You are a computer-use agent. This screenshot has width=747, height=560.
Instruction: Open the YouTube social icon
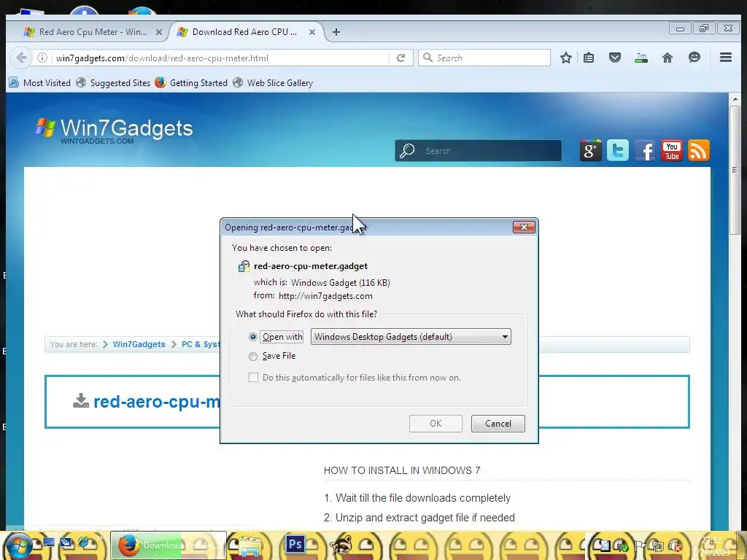672,150
